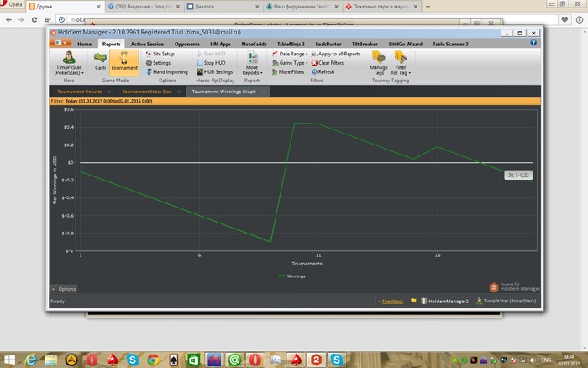The image size is (588, 368).
Task: Open the SitNGo Wizard tab
Action: tap(406, 44)
